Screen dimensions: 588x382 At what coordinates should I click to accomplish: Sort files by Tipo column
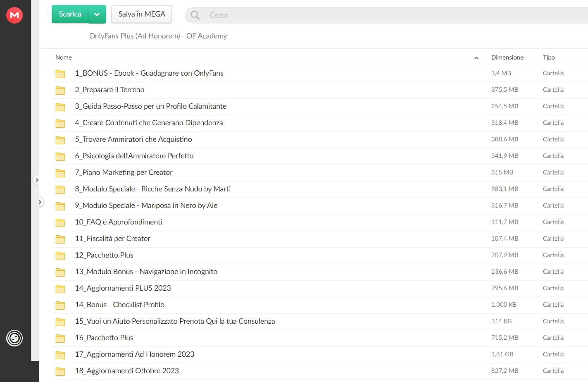(x=549, y=57)
